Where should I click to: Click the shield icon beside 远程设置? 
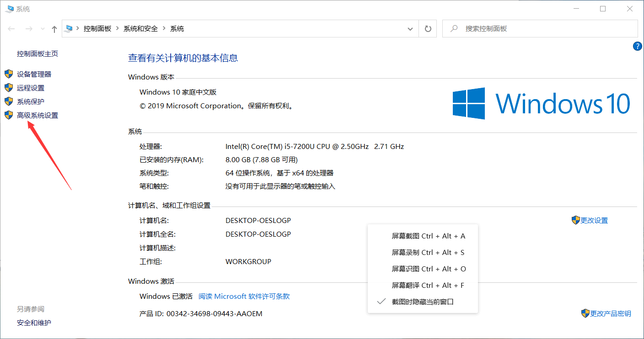(x=8, y=88)
